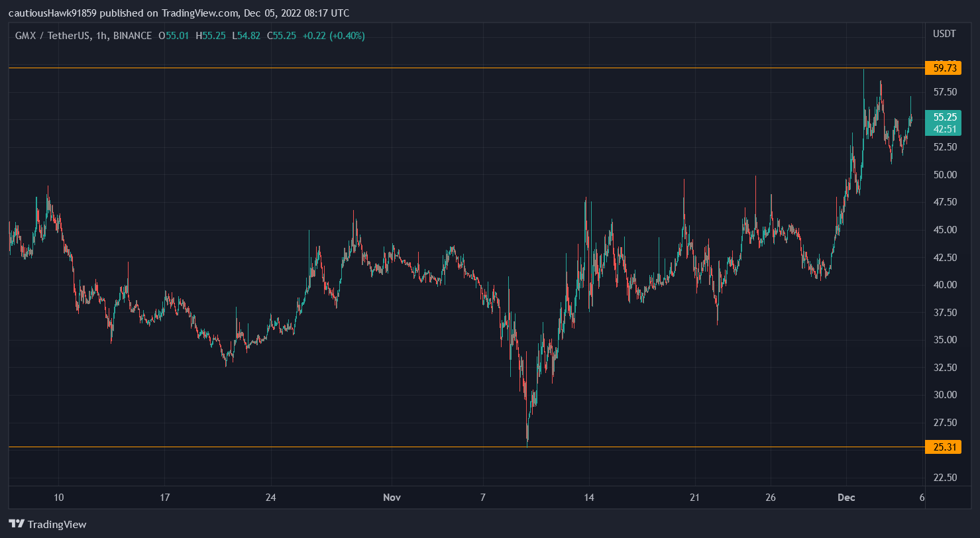
Task: Click the 24 date label on time axis
Action: click(270, 497)
